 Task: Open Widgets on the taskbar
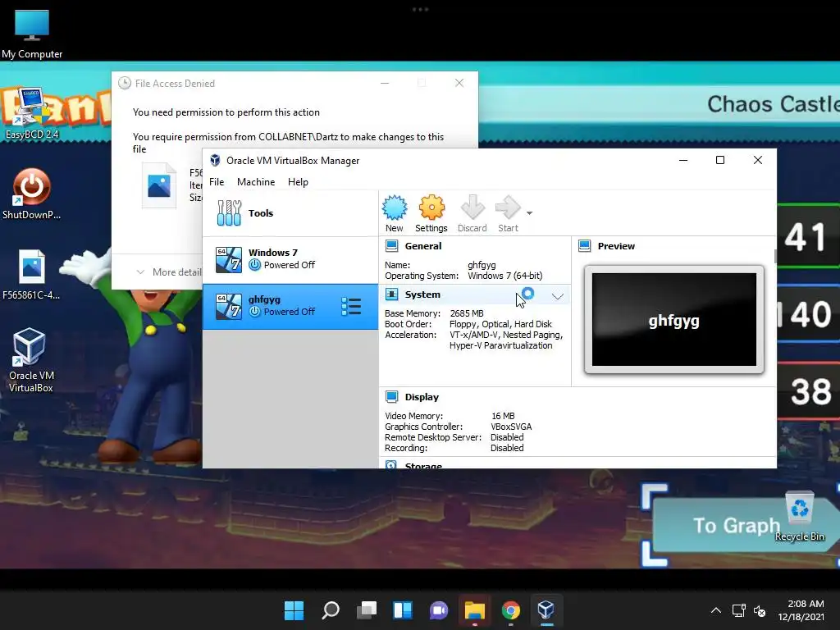point(403,610)
